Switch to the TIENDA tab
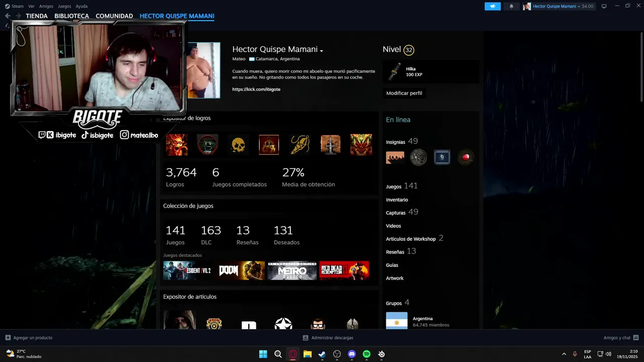The image size is (644, 362). coord(37,16)
